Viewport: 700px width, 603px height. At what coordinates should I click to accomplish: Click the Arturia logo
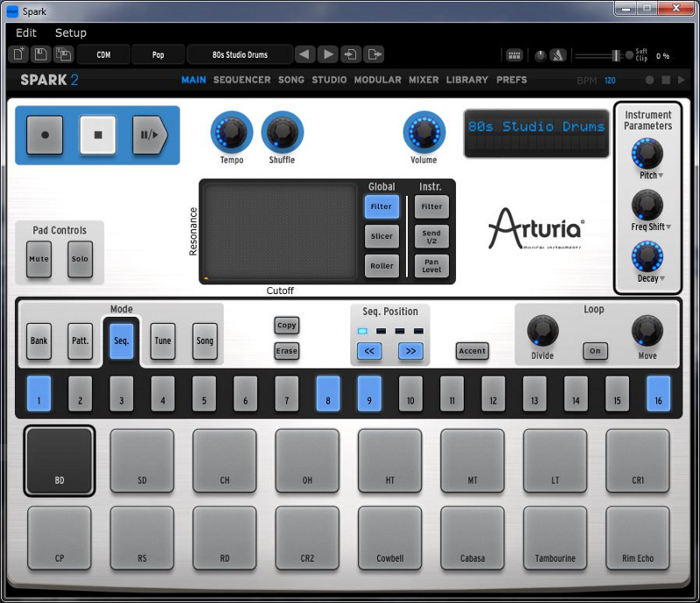point(536,228)
